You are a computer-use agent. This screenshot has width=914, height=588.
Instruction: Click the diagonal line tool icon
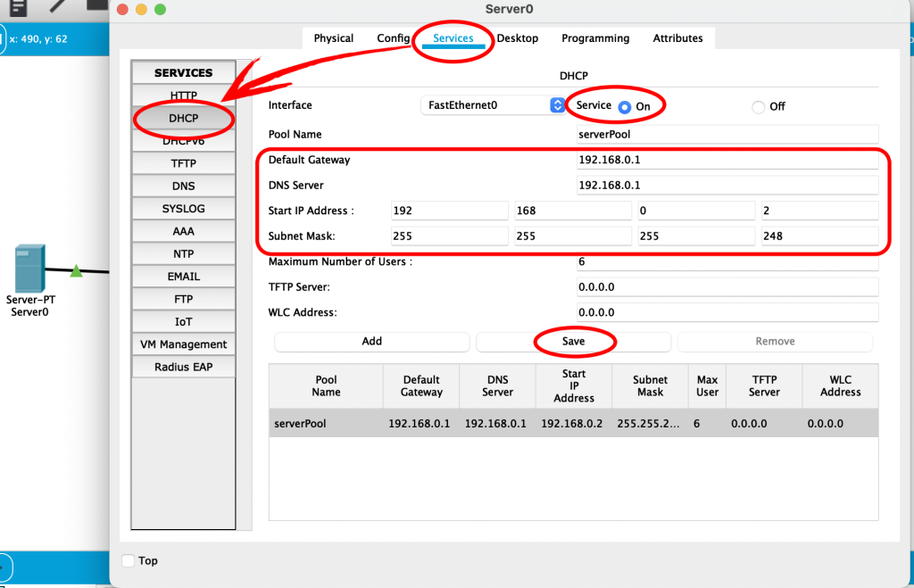[58, 4]
